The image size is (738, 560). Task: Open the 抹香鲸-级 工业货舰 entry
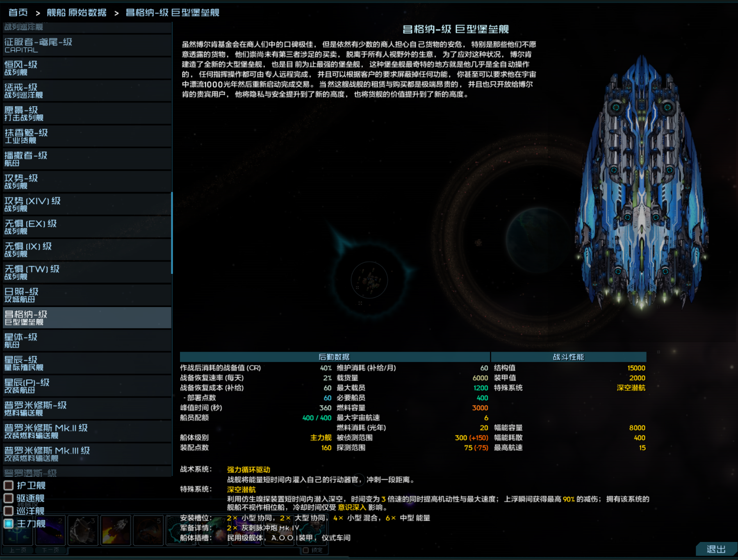(x=86, y=136)
